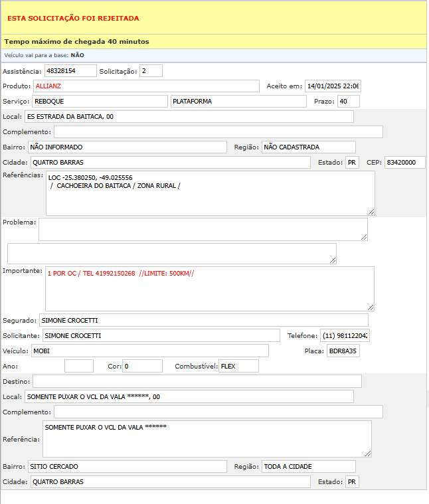This screenshot has height=504, width=429.
Task: Click the CEP field 83420000
Action: [x=404, y=162]
